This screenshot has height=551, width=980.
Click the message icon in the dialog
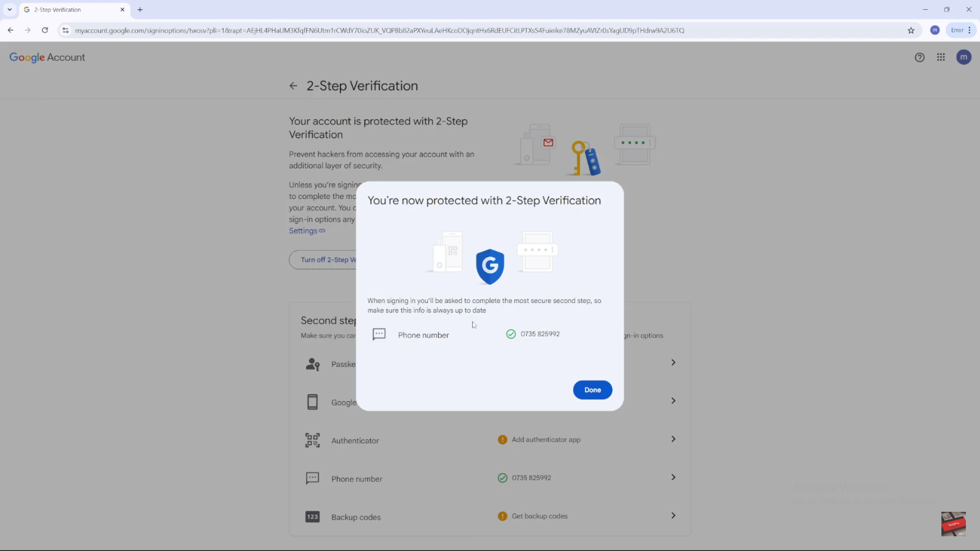click(379, 334)
